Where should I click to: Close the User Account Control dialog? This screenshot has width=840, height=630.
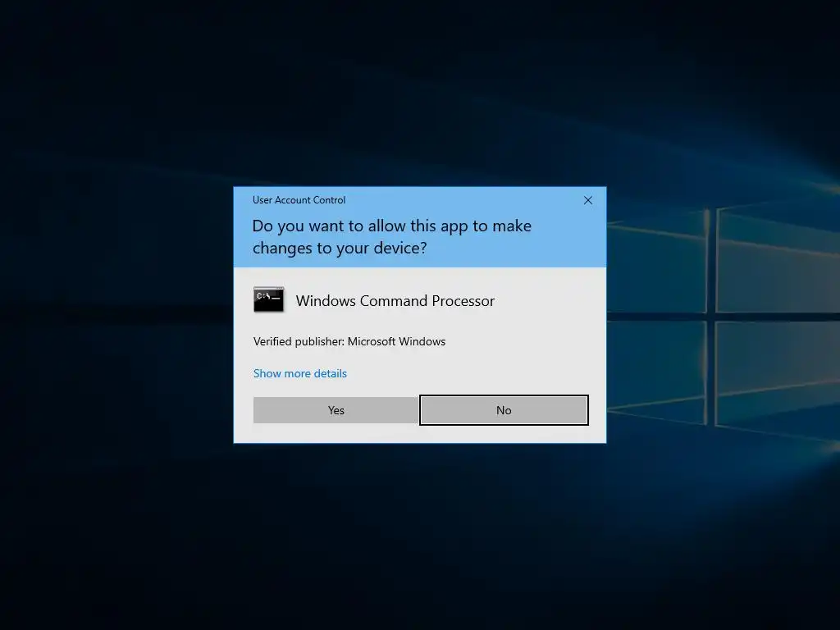pyautogui.click(x=587, y=200)
